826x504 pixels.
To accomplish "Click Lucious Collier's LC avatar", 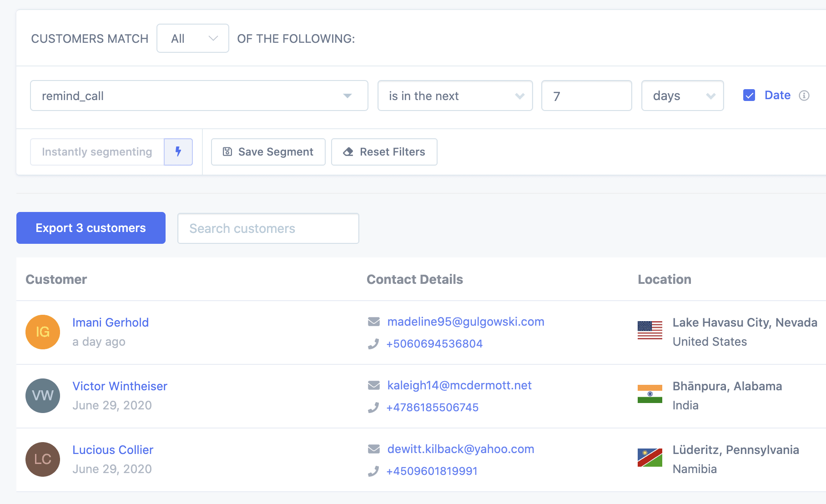I will pos(42,459).
